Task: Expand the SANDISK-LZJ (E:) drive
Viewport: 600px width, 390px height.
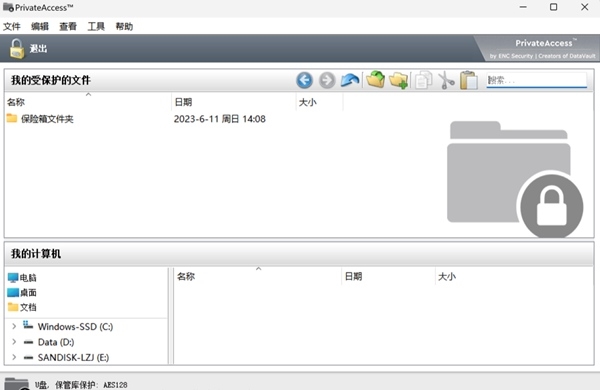Action: (14, 357)
